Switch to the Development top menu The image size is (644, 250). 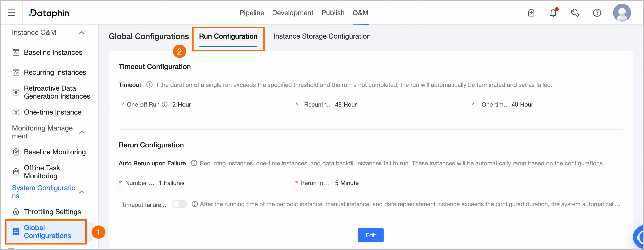click(x=293, y=13)
